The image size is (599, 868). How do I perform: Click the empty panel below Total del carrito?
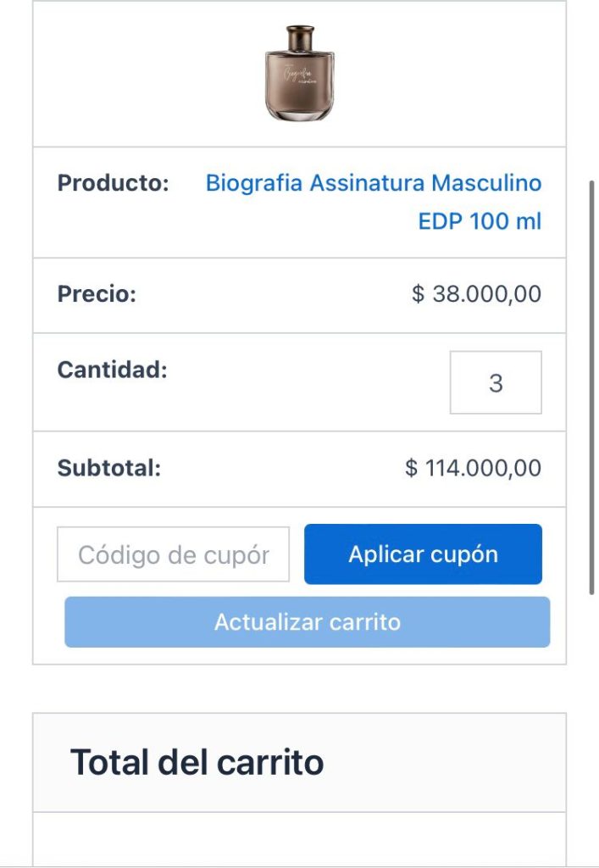tap(299, 839)
